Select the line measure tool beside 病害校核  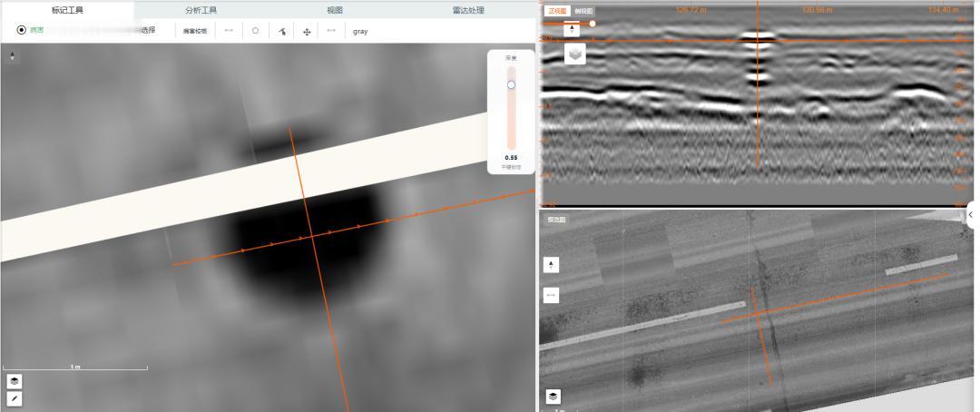point(229,30)
